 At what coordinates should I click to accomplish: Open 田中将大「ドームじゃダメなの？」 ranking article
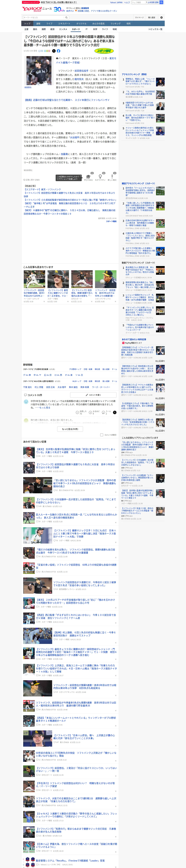pos(140,191)
